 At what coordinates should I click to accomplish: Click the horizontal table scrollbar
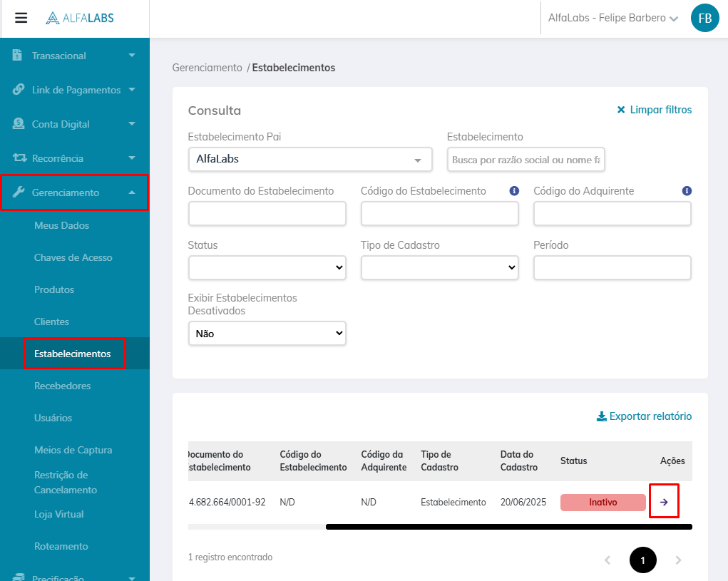508,527
